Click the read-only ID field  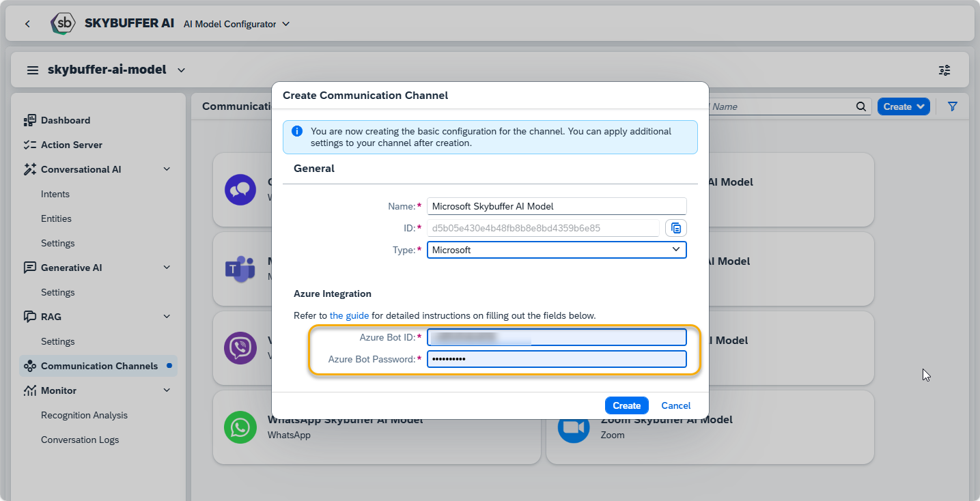pos(543,228)
